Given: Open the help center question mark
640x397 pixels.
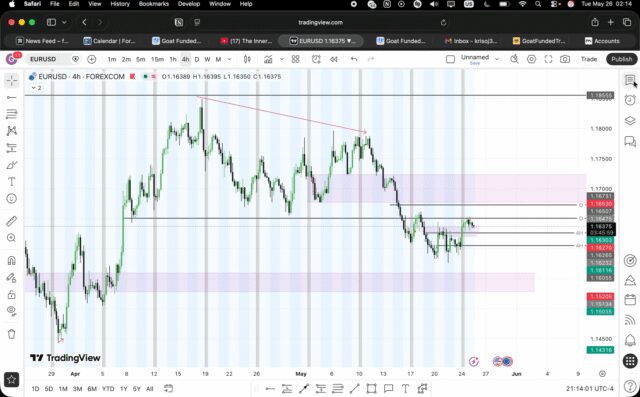Looking at the screenshot, I should (x=630, y=385).
